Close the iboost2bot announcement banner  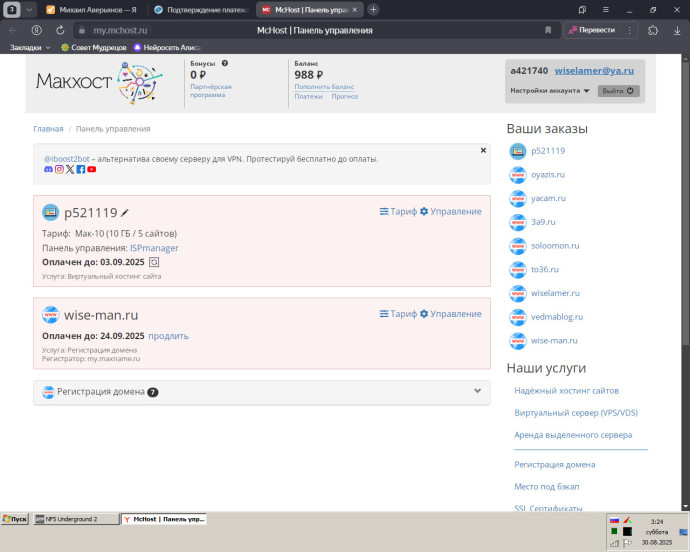[483, 151]
